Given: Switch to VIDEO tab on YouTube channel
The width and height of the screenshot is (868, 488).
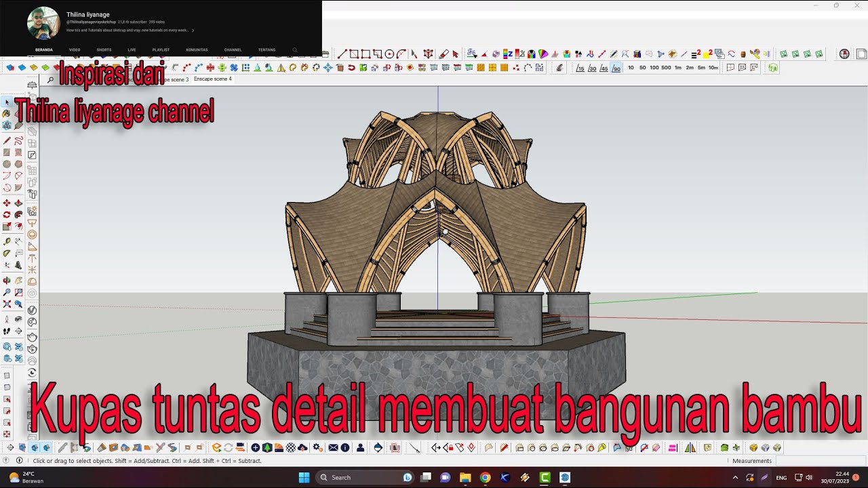Looking at the screenshot, I should [75, 49].
